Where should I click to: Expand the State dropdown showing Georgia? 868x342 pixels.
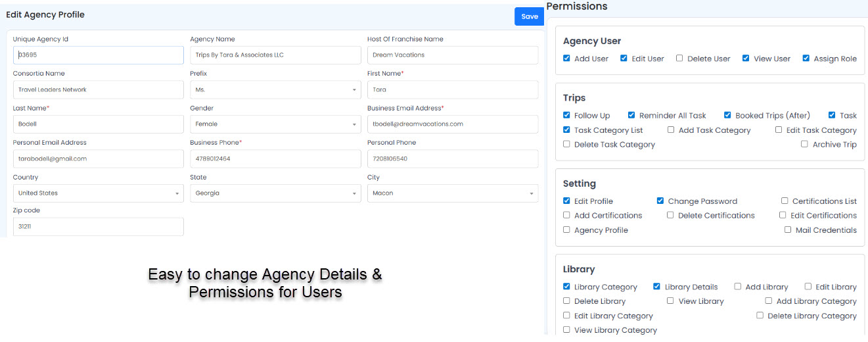(x=275, y=193)
